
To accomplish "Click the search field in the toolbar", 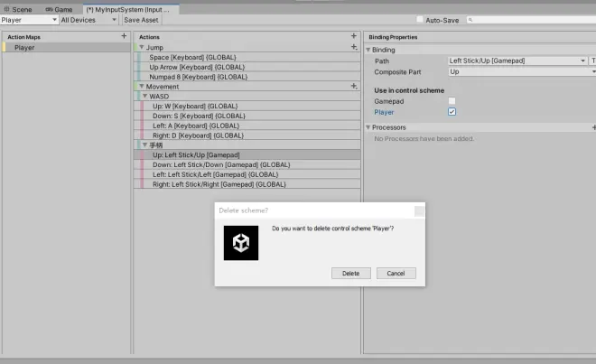I will pyautogui.click(x=531, y=19).
